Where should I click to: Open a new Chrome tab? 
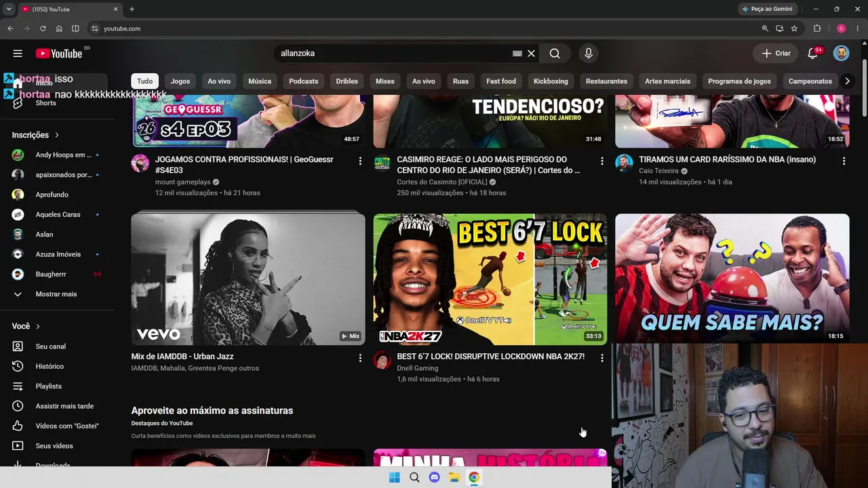pyautogui.click(x=132, y=9)
